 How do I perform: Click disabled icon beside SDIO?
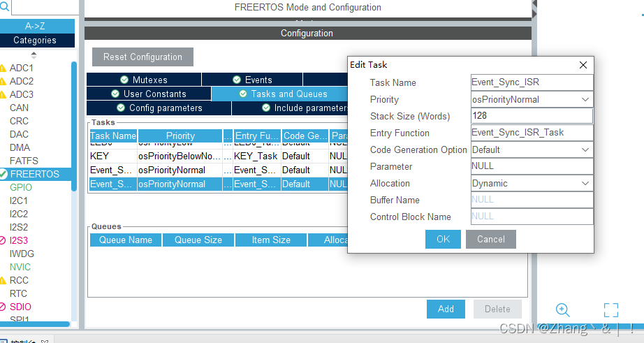pos(3,307)
